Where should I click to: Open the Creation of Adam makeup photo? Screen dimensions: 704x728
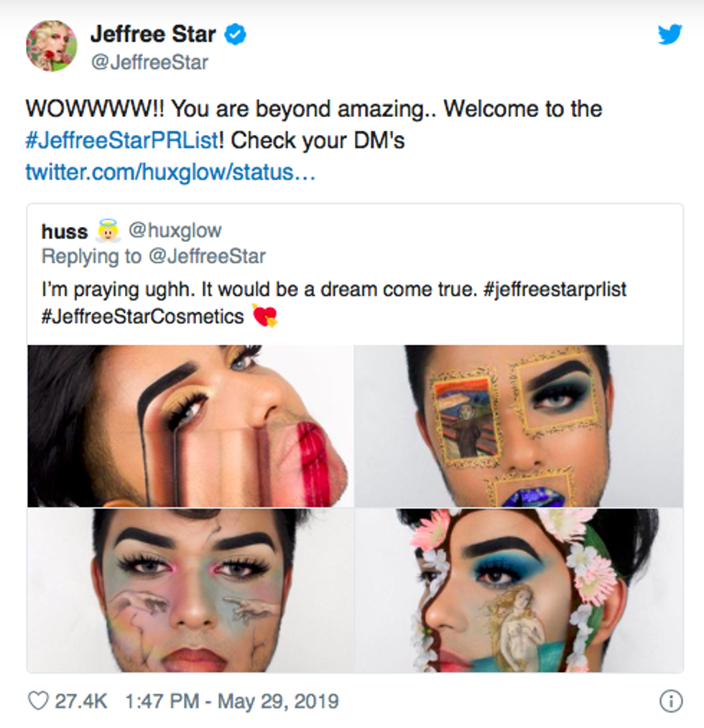(x=190, y=590)
